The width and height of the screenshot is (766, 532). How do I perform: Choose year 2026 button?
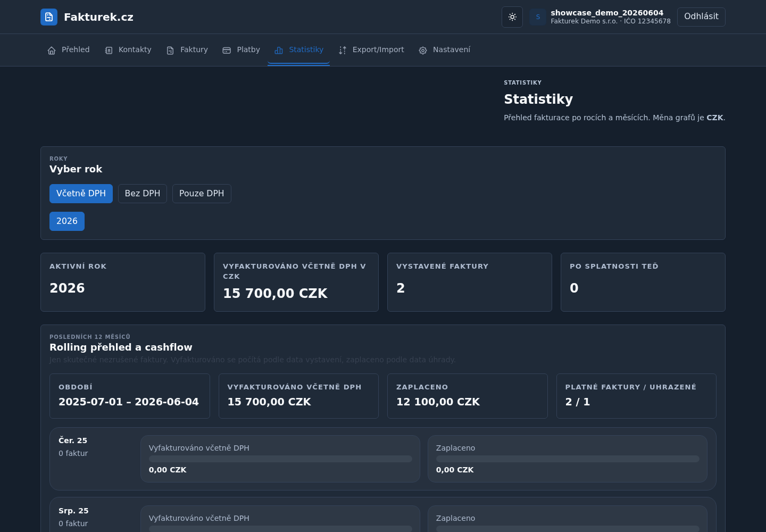(x=67, y=221)
